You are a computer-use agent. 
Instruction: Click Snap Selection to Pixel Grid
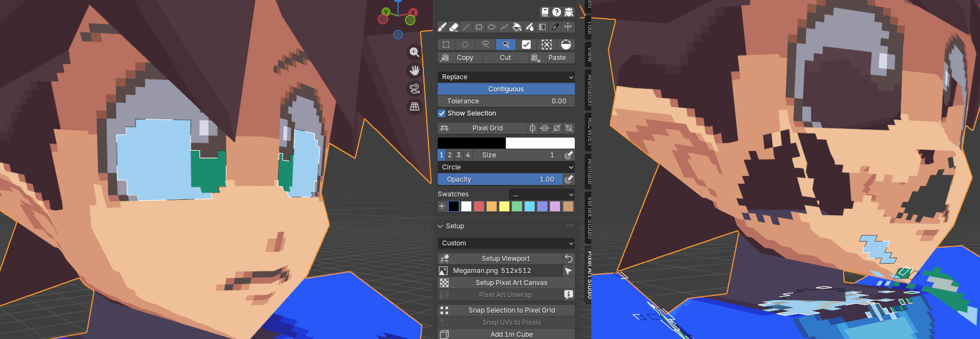coord(506,310)
